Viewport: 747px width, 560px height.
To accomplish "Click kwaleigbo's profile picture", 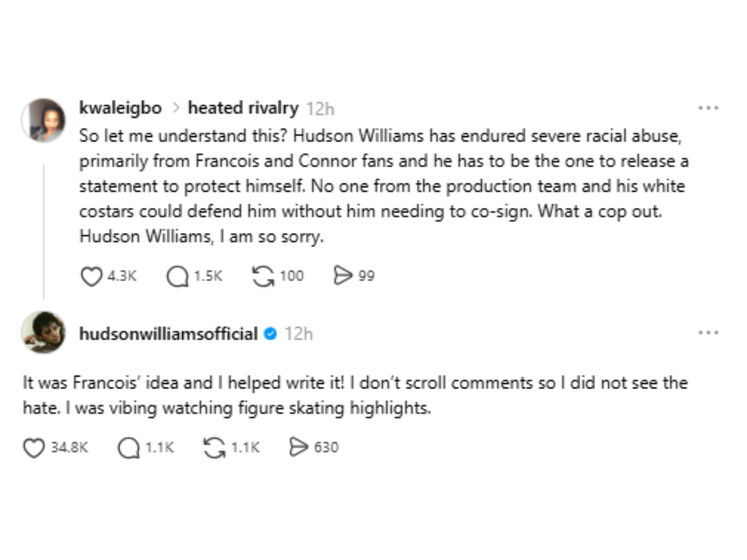I will click(x=44, y=119).
